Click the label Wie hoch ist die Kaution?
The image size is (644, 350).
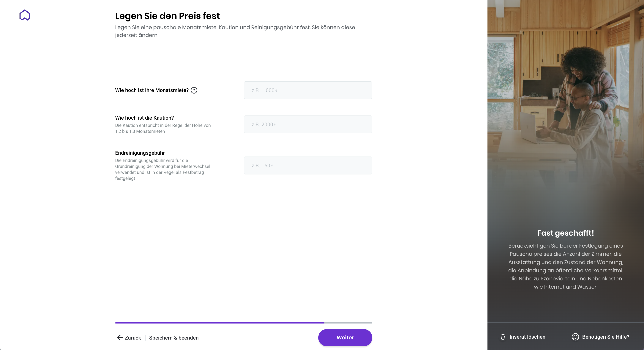point(144,118)
